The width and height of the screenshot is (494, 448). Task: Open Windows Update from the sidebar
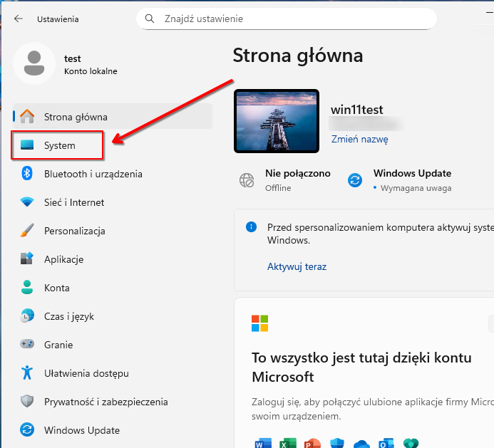point(81,430)
